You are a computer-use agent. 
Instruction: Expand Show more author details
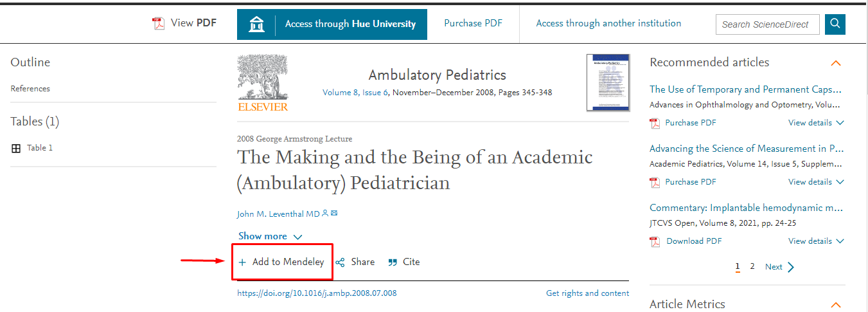pyautogui.click(x=270, y=237)
